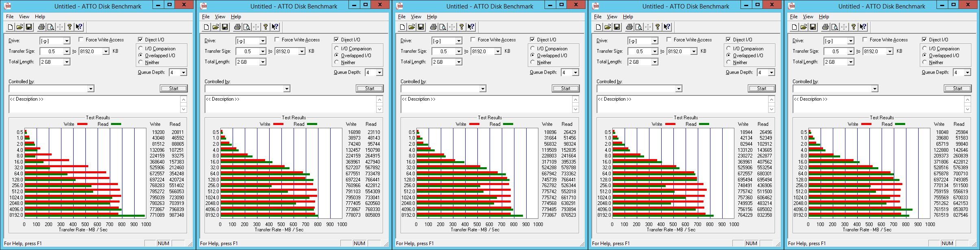Image resolution: width=980 pixels, height=250 pixels.
Task: Open the 0.5 transfer size dropdown, leftmost window
Action: (x=67, y=52)
